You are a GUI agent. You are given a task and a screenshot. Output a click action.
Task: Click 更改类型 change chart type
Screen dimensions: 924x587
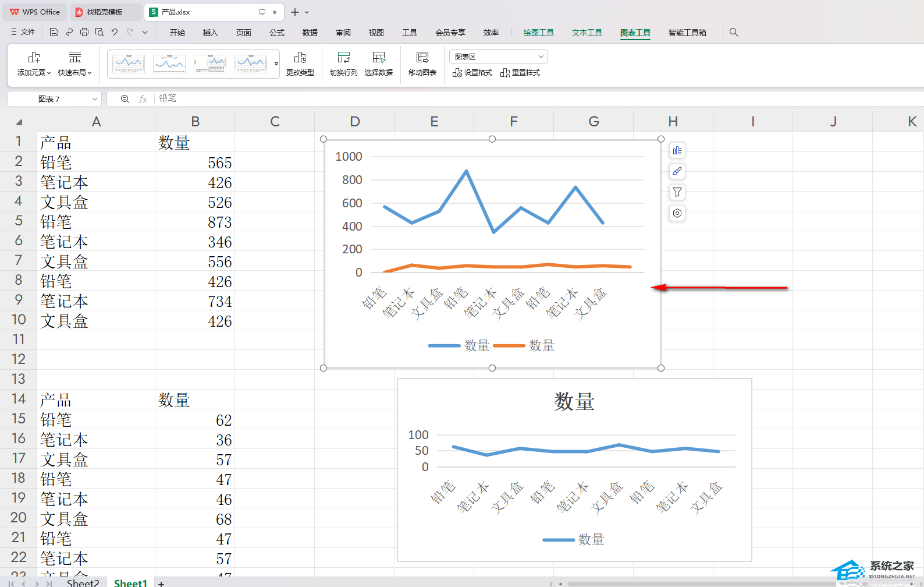[300, 64]
